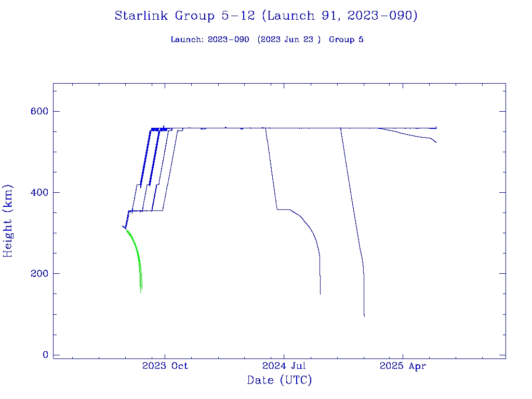This screenshot has width=532, height=399.
Task: Click the subtitle 'Launch: 2023-090'
Action: [210, 39]
